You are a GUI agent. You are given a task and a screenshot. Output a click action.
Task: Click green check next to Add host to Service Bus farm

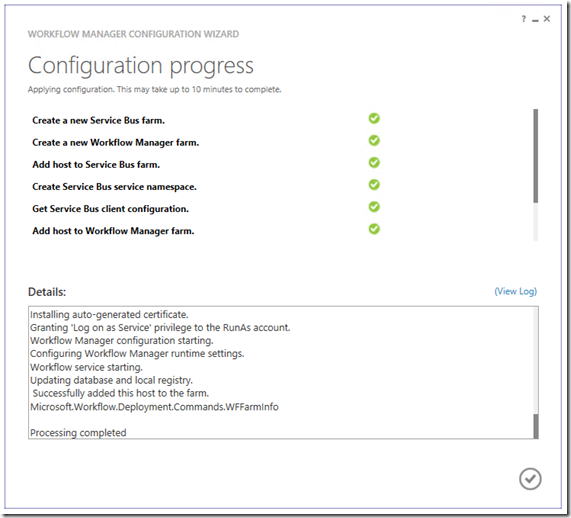(x=374, y=162)
